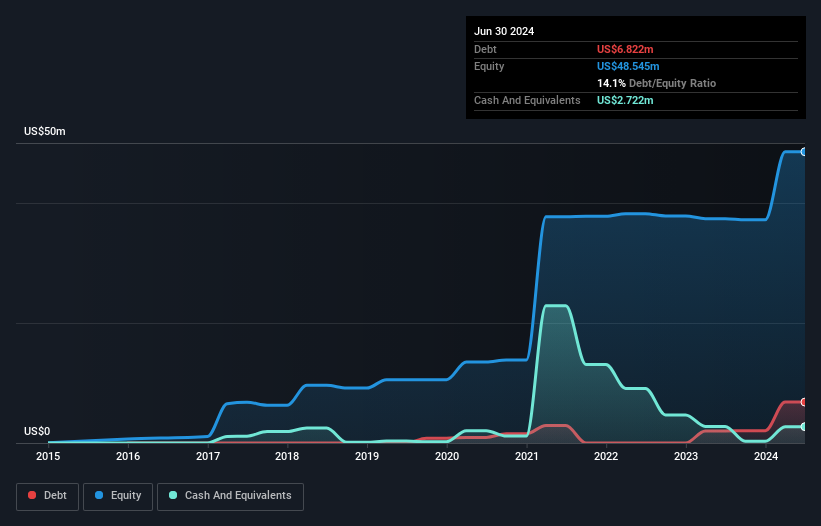Toggle Cash And Equivalents legend button
This screenshot has width=821, height=526.
click(230, 496)
